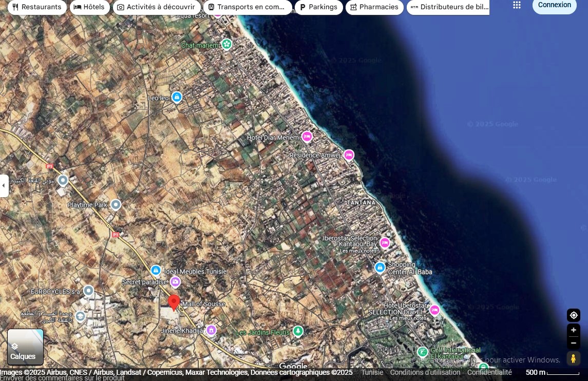Select the Shopping Center Ali Baba marker
Image resolution: width=588 pixels, height=381 pixels.
[x=380, y=268]
